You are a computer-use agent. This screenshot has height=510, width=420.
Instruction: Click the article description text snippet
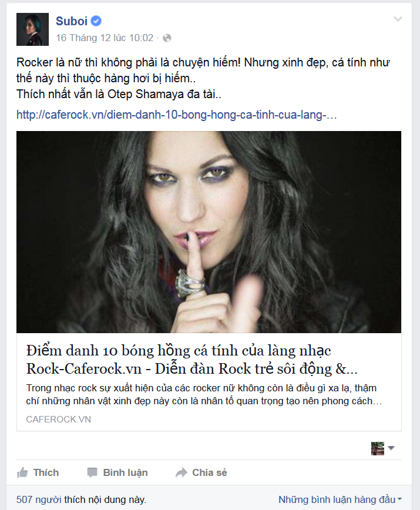point(204,394)
